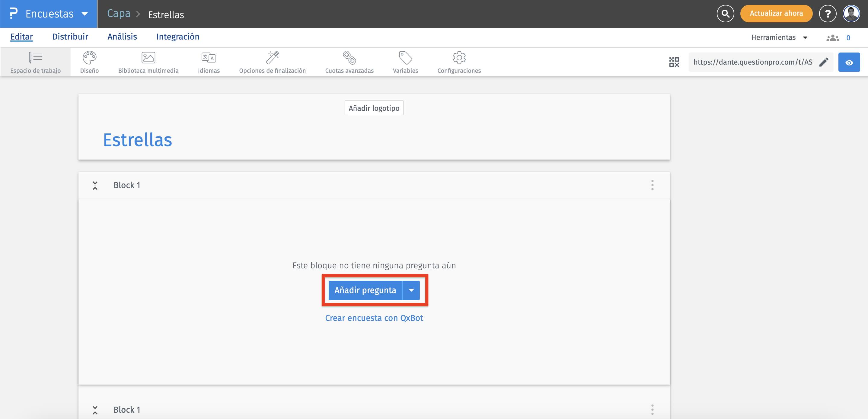Collapse the second Block 1 section

95,410
